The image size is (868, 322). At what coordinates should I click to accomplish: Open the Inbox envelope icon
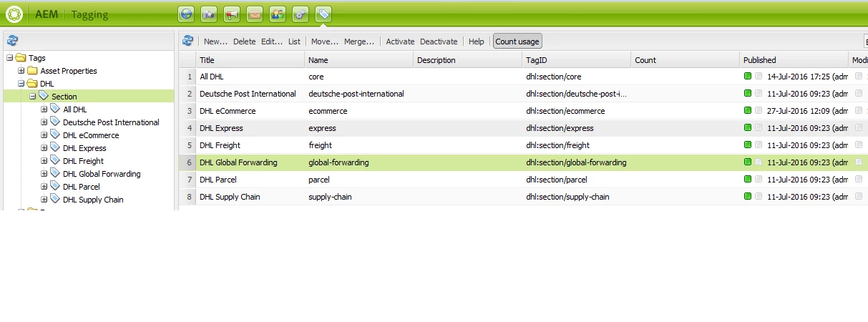[255, 13]
